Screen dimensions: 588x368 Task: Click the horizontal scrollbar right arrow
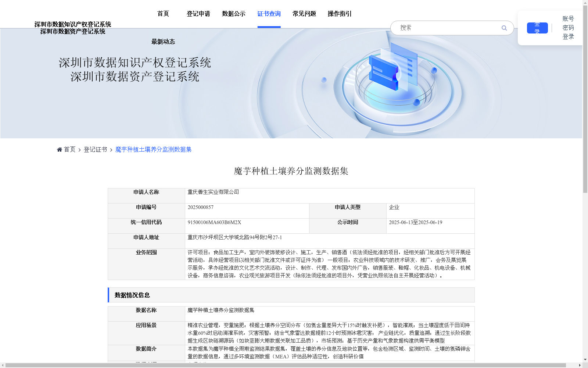(580, 365)
